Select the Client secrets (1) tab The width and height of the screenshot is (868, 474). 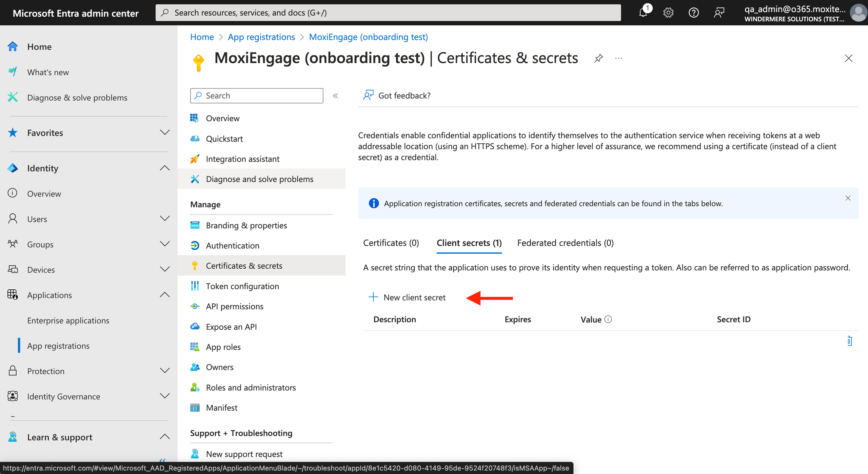[469, 243]
